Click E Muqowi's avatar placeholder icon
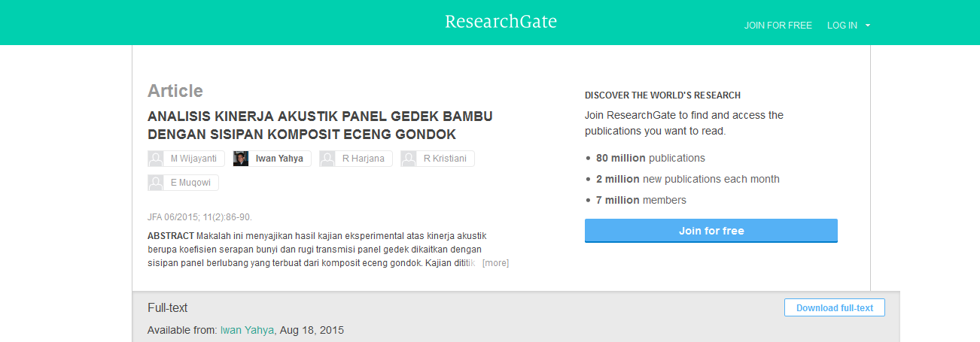The height and width of the screenshot is (342, 980). 156,183
